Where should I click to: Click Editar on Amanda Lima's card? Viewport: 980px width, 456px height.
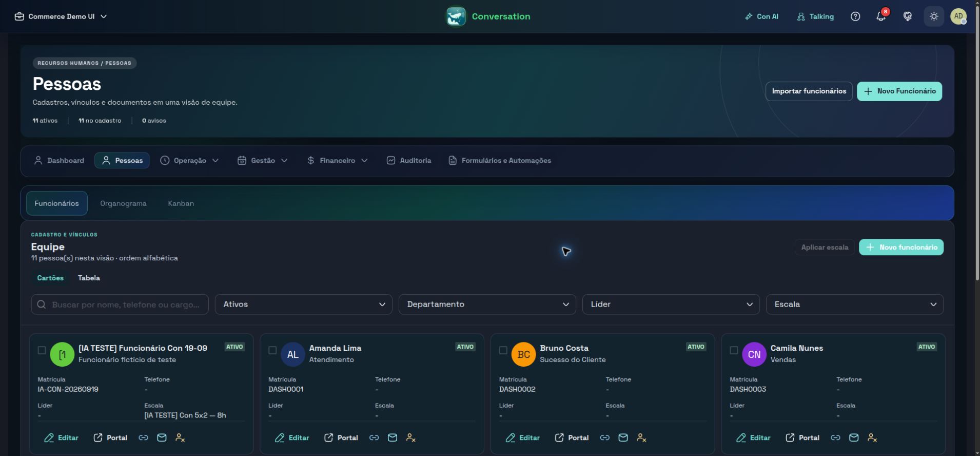tap(292, 438)
